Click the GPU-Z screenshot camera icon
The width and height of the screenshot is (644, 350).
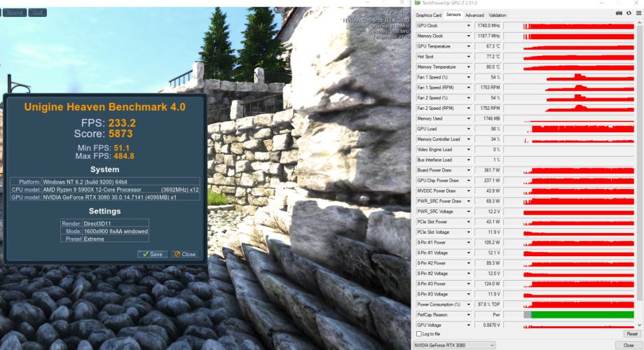point(619,13)
